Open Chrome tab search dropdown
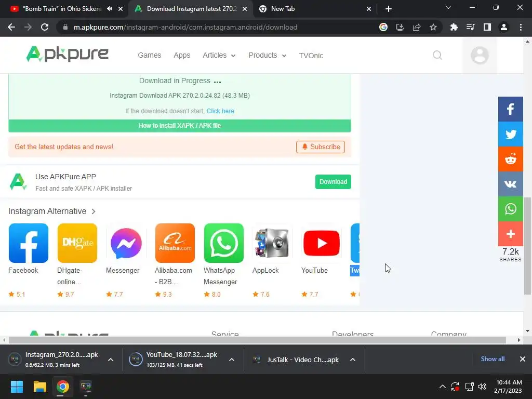Viewport: 532px width, 399px height. pos(448,7)
